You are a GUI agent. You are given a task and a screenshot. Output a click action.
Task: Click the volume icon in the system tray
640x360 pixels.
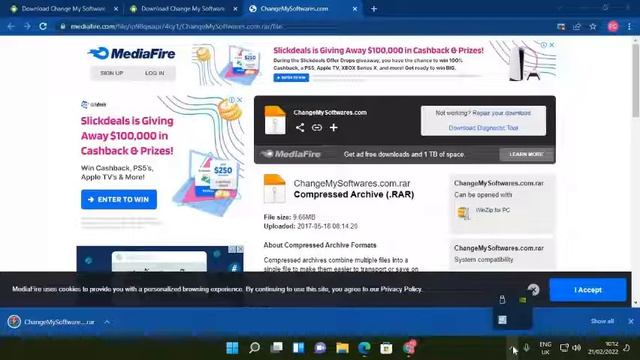[x=576, y=348]
